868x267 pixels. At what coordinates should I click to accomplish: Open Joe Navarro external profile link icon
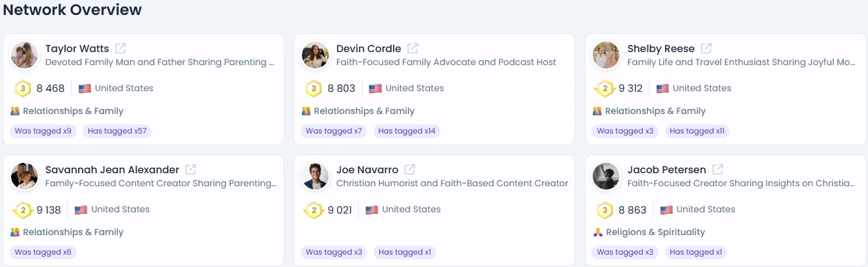click(410, 170)
